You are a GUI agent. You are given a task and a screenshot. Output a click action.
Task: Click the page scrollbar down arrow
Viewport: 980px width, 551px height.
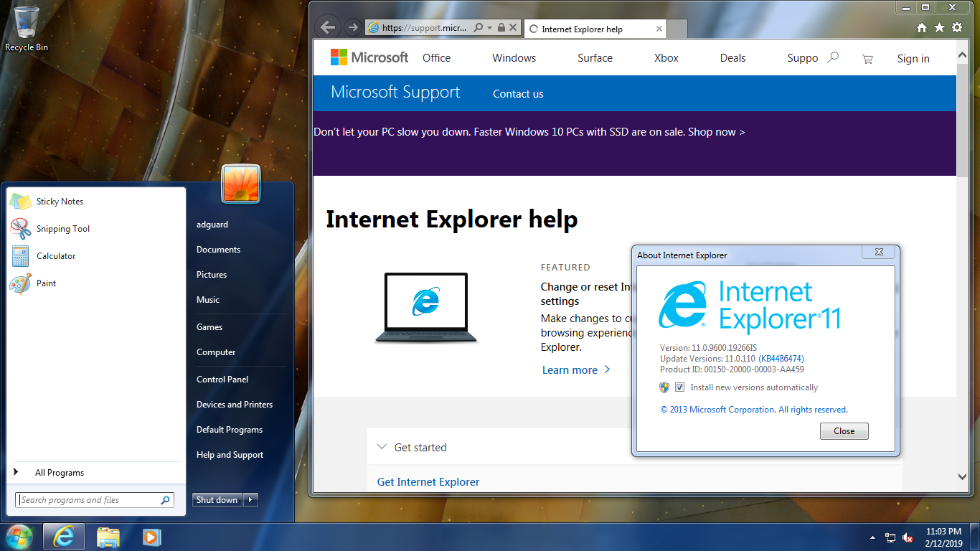coord(962,477)
